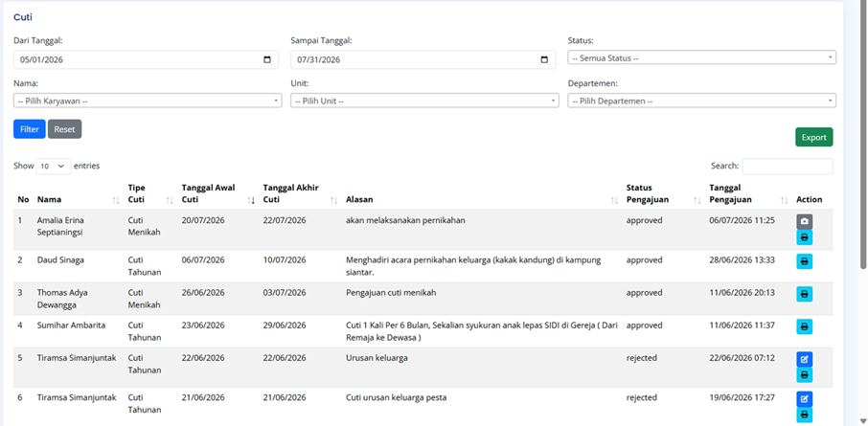Click the 'Cuti' page heading
Screen dimensions: 868x426
tap(23, 17)
